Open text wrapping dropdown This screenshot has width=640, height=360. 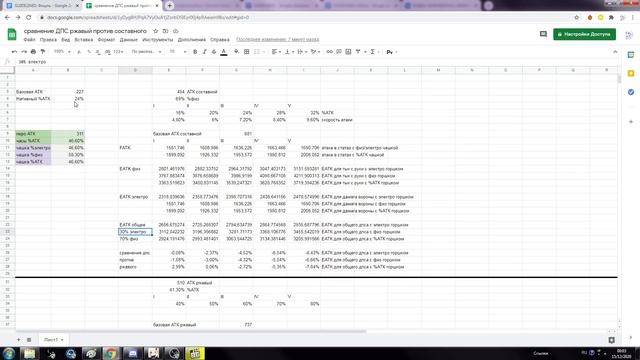[302, 52]
